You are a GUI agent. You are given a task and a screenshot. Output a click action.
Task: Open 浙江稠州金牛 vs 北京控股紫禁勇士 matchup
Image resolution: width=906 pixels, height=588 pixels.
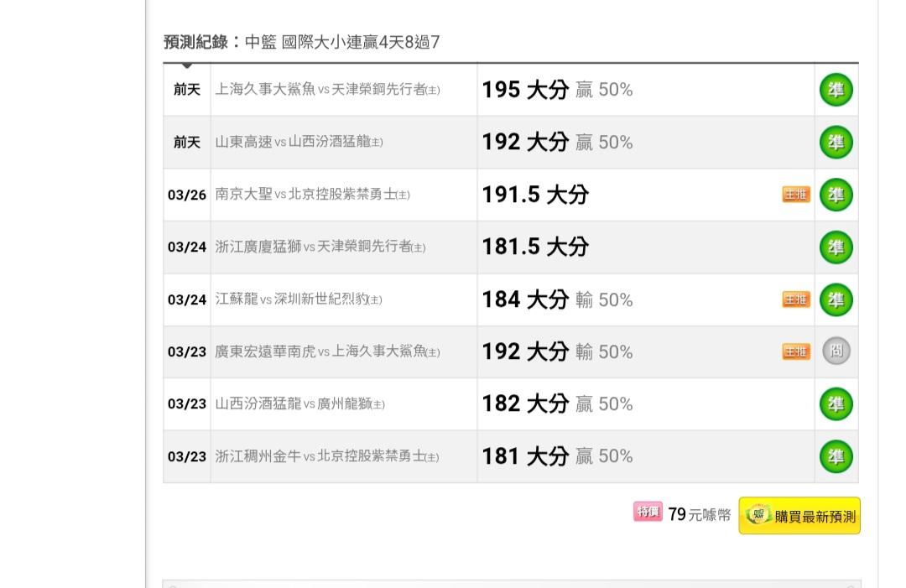327,457
